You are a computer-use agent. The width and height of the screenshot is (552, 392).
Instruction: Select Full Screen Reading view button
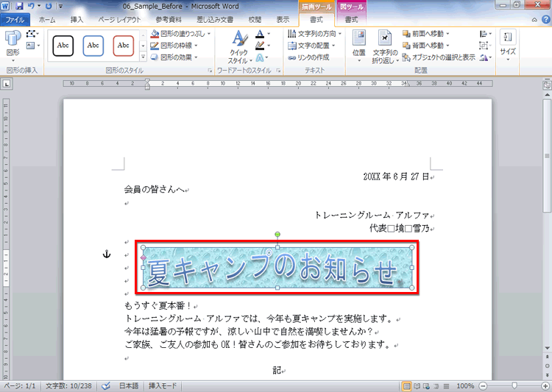coord(417,386)
